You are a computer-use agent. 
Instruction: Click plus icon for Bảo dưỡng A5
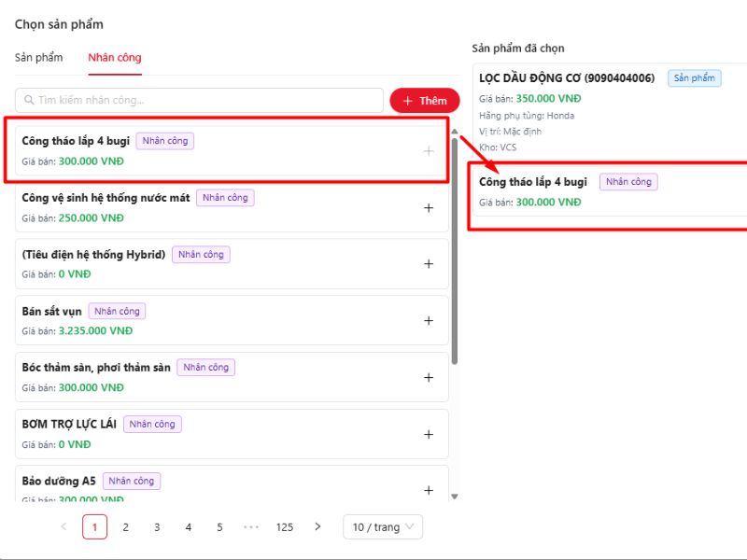pyautogui.click(x=429, y=490)
